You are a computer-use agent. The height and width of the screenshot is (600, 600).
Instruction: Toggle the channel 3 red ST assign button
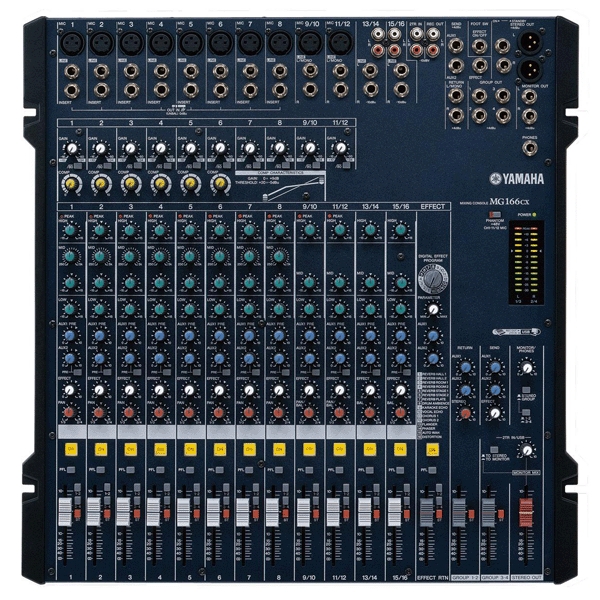(137, 514)
